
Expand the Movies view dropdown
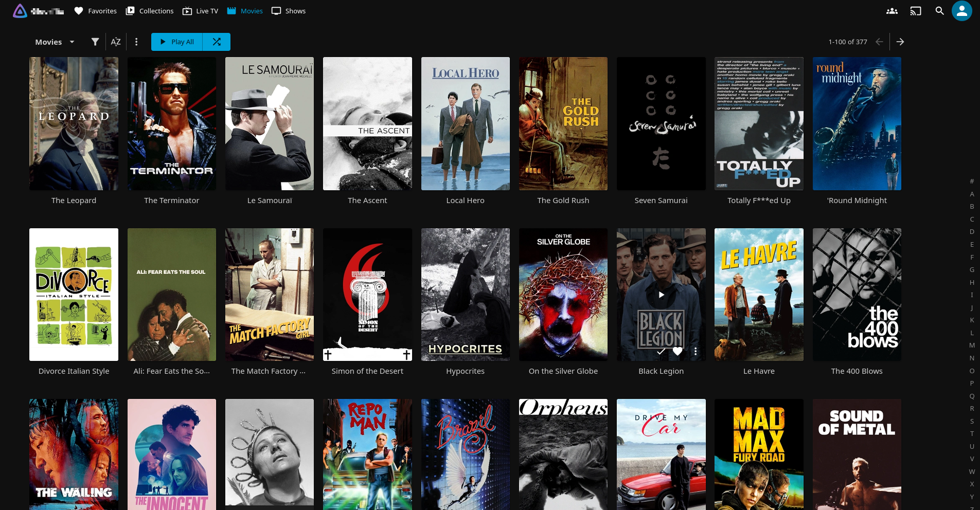(x=55, y=42)
